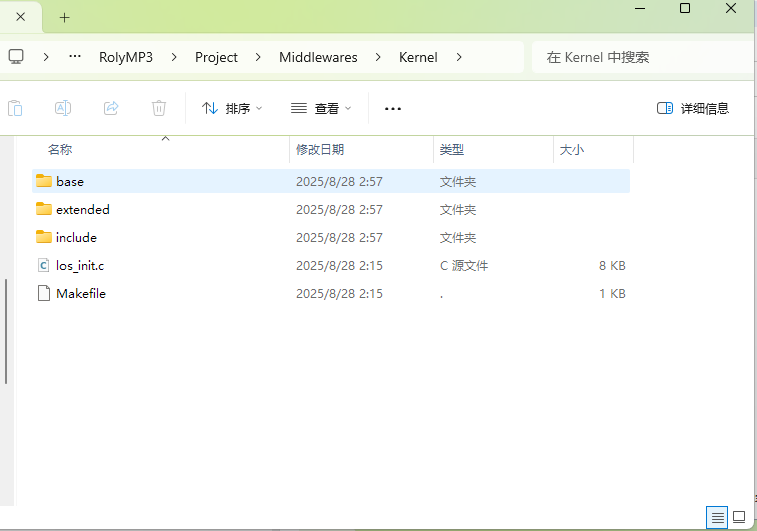Image resolution: width=757 pixels, height=531 pixels.
Task: Click the Delete trash can icon
Action: [x=159, y=108]
